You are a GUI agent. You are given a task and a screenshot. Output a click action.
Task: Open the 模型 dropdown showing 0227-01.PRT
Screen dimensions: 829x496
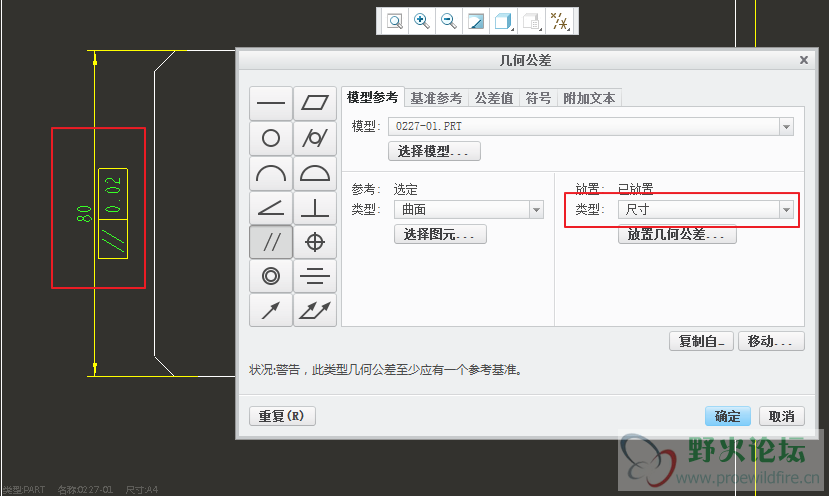pos(591,126)
